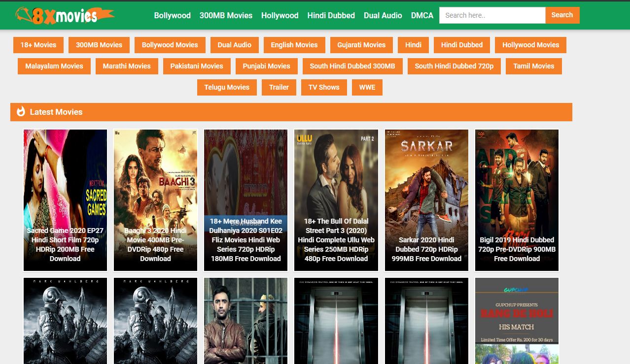Viewport: 630px width, 364px height.
Task: Open The Bull Of Dalal Street poster
Action: click(336, 182)
